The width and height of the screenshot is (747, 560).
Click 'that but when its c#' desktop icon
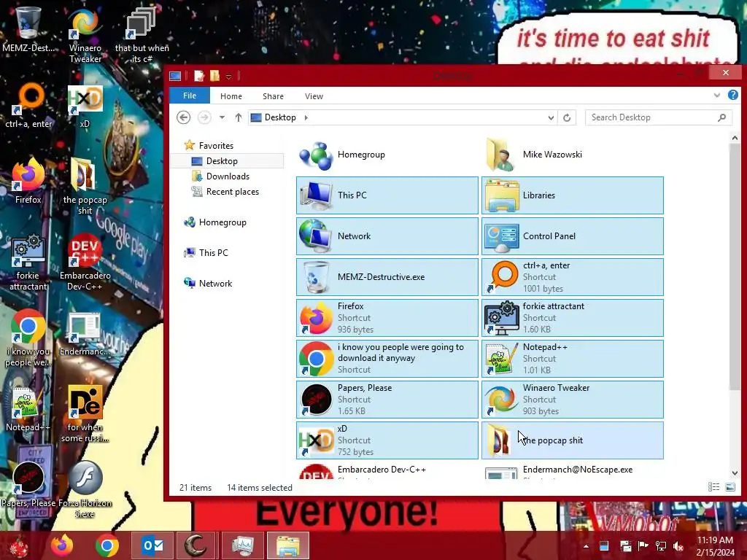coord(142,36)
